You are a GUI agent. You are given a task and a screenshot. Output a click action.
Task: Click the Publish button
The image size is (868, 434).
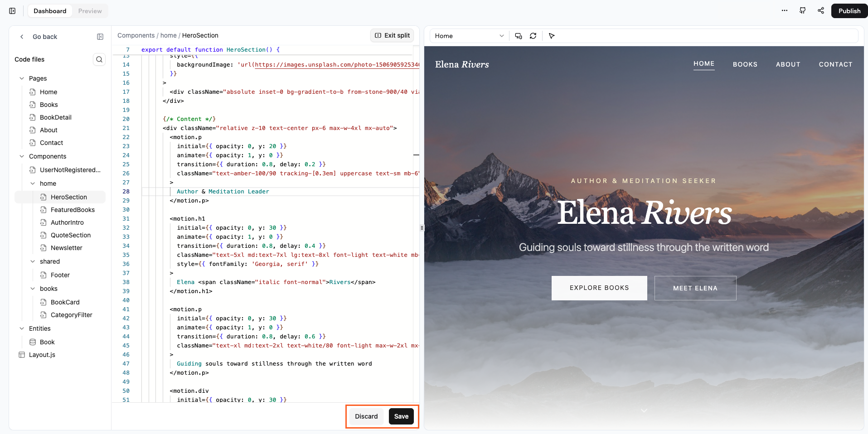(849, 10)
